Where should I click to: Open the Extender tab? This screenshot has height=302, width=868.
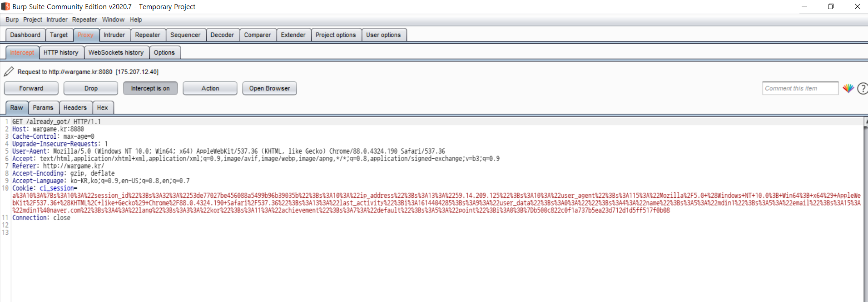293,35
